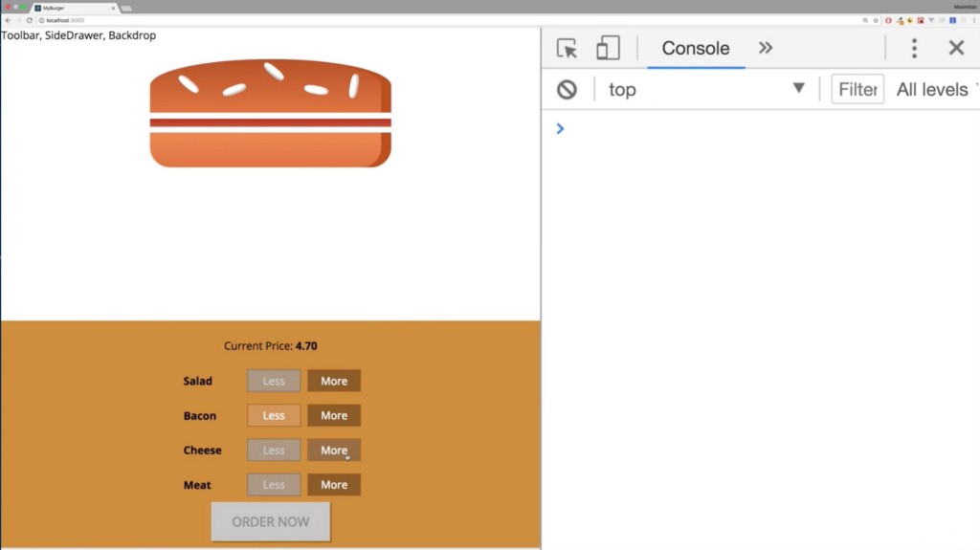Click the browser reload icon

click(x=30, y=20)
